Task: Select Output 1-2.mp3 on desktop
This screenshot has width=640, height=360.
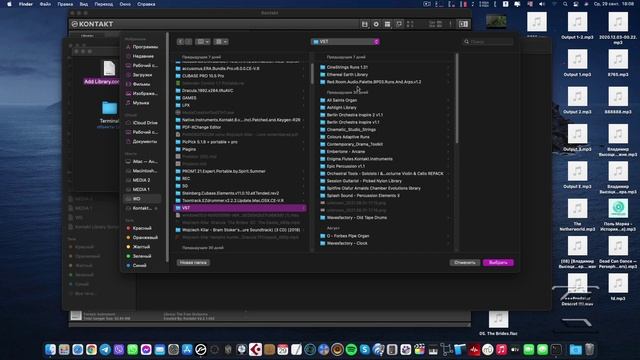Action: tap(577, 26)
